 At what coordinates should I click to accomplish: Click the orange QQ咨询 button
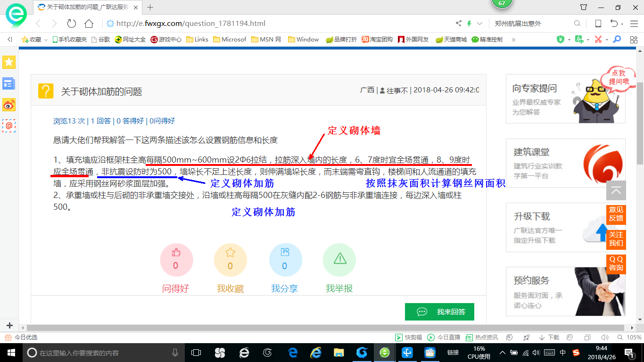click(x=616, y=263)
